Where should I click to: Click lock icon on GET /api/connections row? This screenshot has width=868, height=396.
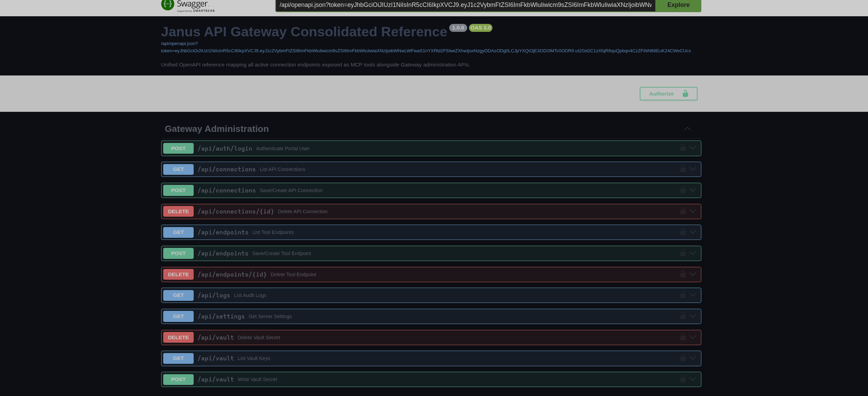pos(683,169)
